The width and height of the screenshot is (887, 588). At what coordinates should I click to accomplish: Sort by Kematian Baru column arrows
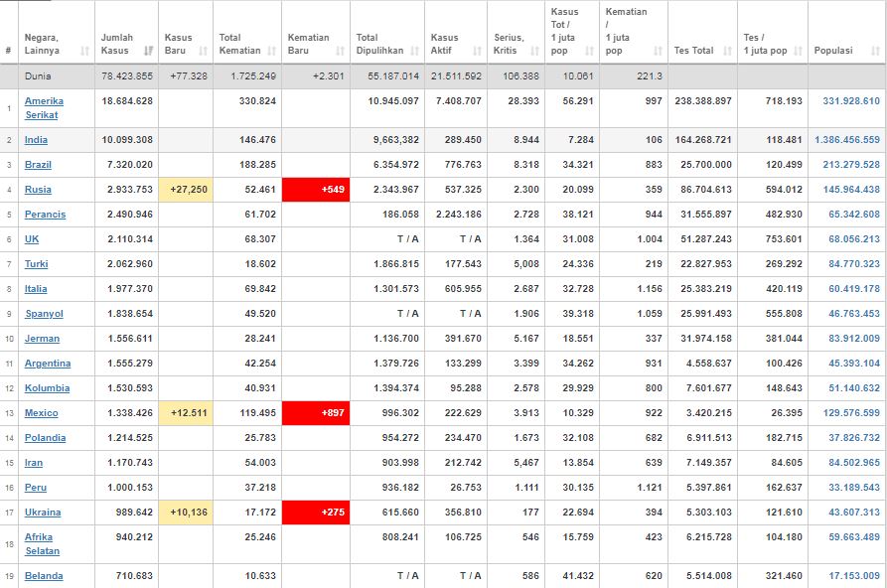[340, 51]
